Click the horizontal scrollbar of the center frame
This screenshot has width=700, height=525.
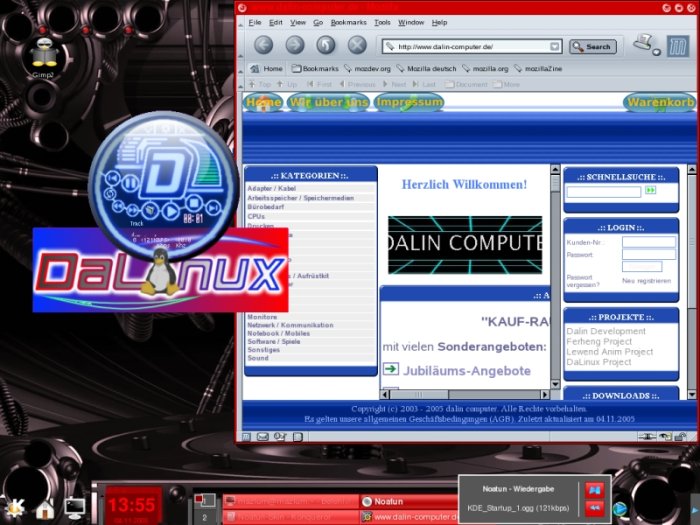coord(464,395)
